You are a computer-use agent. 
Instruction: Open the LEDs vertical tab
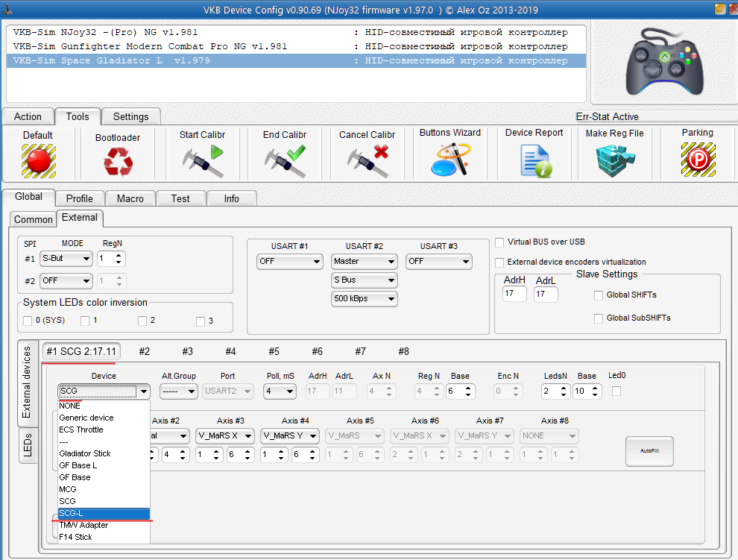point(28,445)
